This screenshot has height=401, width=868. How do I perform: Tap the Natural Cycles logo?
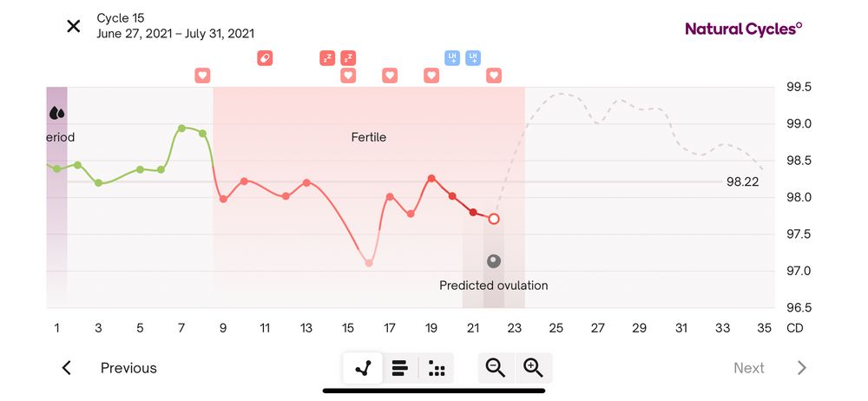click(x=743, y=29)
